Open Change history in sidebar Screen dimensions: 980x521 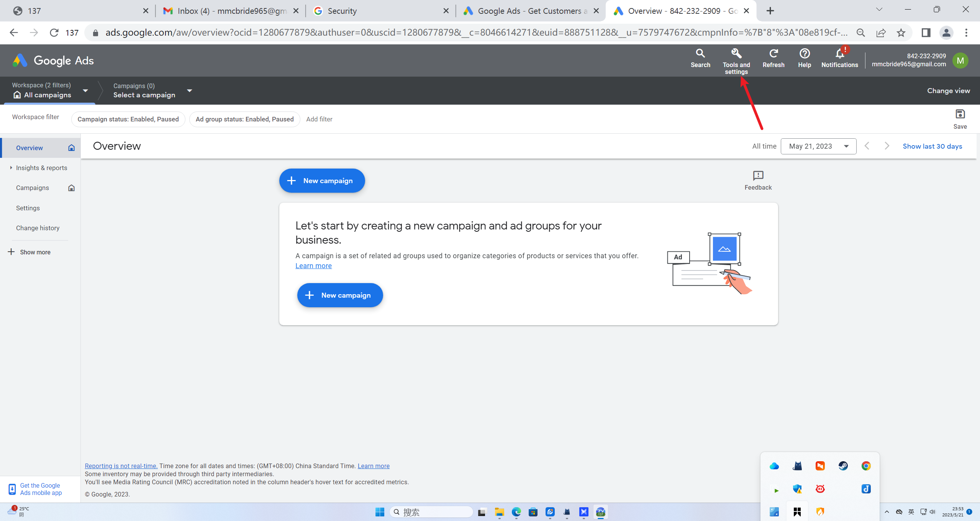(x=38, y=228)
